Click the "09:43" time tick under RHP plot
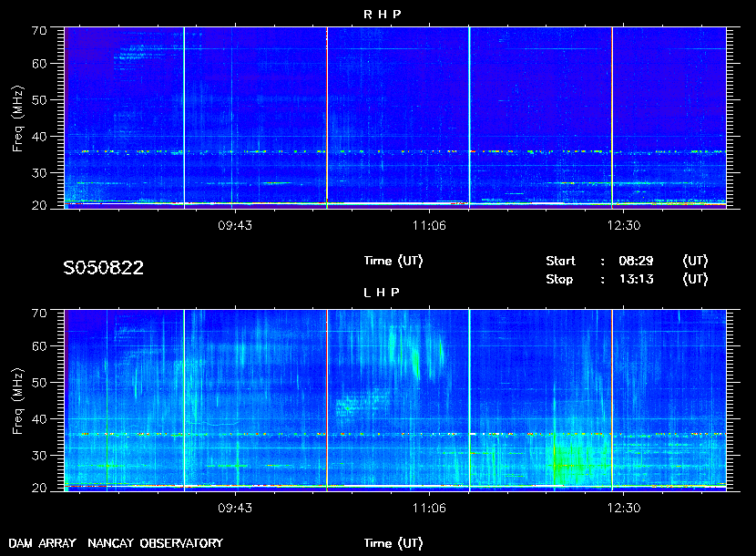The height and width of the screenshot is (556, 756). [235, 225]
